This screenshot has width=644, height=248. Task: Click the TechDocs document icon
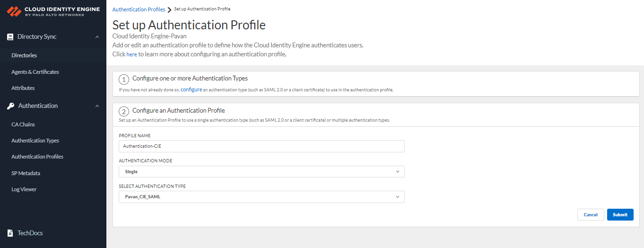(x=10, y=233)
